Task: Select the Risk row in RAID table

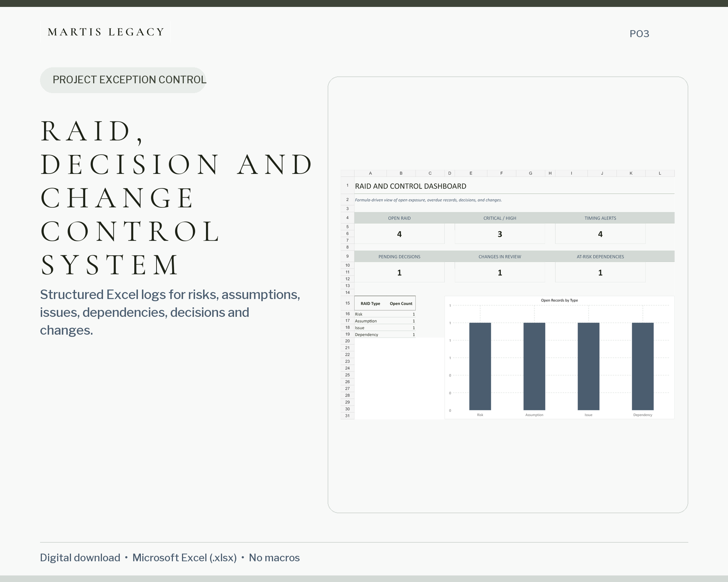Action: pos(385,314)
